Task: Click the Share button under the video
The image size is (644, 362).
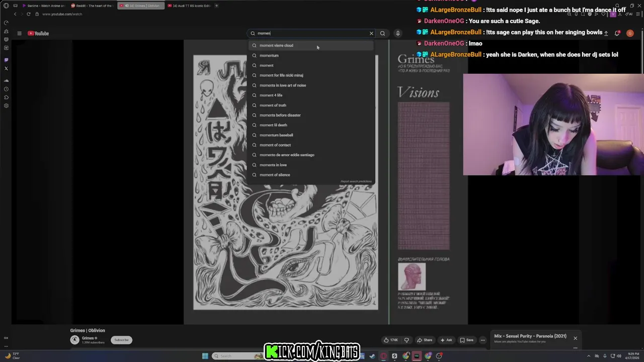Action: [x=425, y=340]
